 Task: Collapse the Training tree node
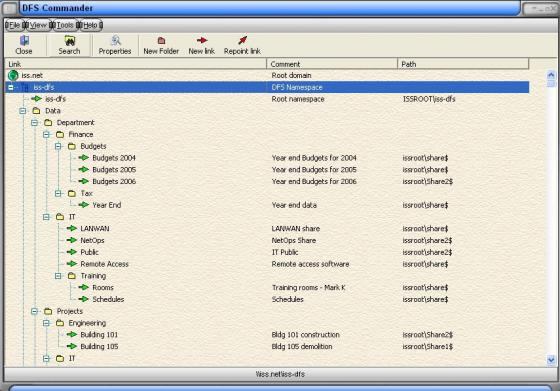click(x=58, y=276)
